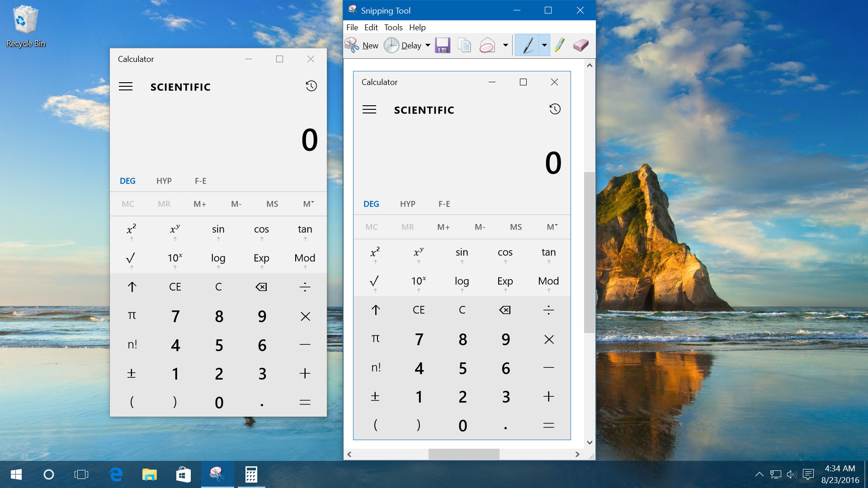Click the CE clear entry button
The height and width of the screenshot is (488, 868).
tap(175, 287)
